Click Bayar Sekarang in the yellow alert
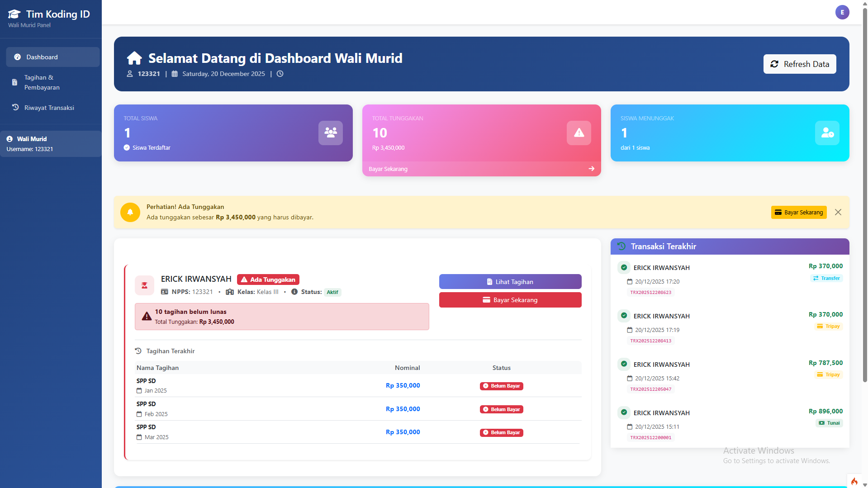This screenshot has height=488, width=868. click(799, 212)
